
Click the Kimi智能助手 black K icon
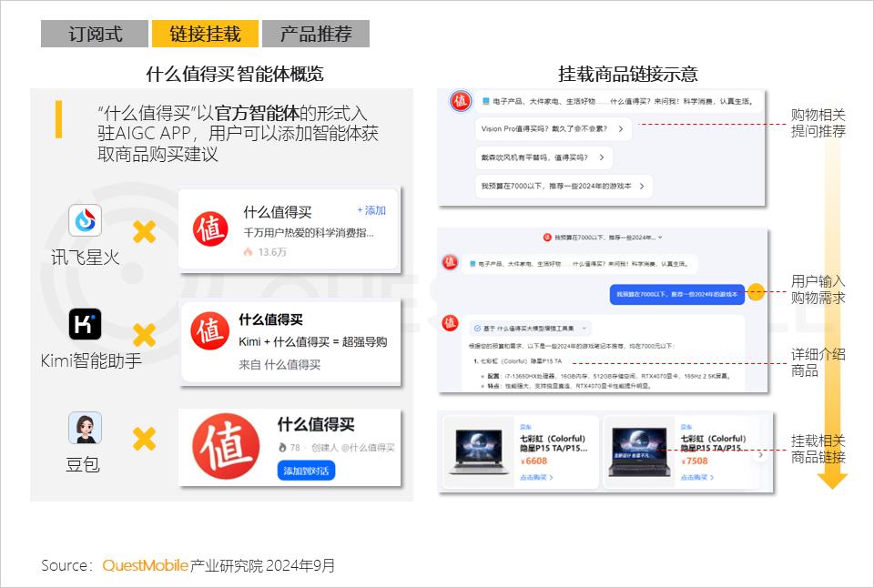tap(85, 324)
